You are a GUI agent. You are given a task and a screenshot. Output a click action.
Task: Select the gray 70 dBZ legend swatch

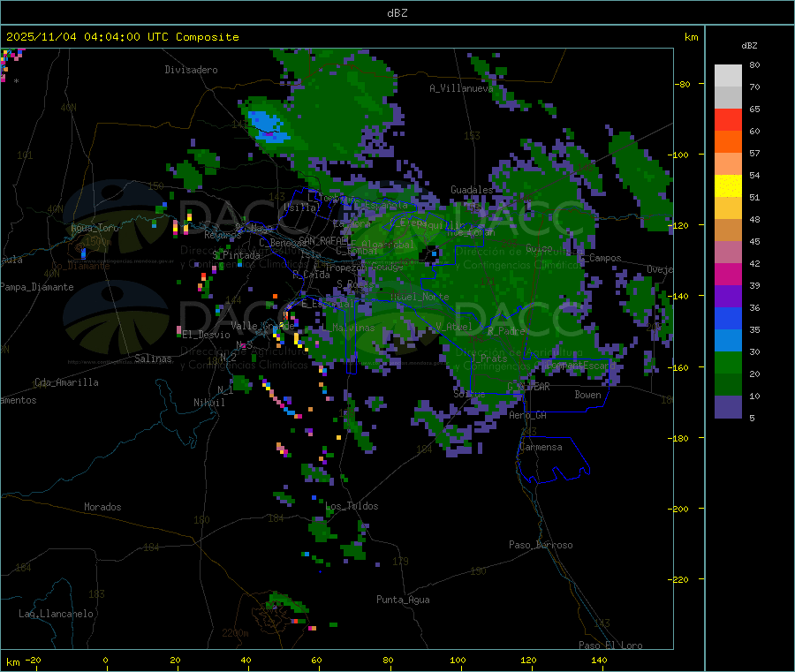(x=728, y=98)
